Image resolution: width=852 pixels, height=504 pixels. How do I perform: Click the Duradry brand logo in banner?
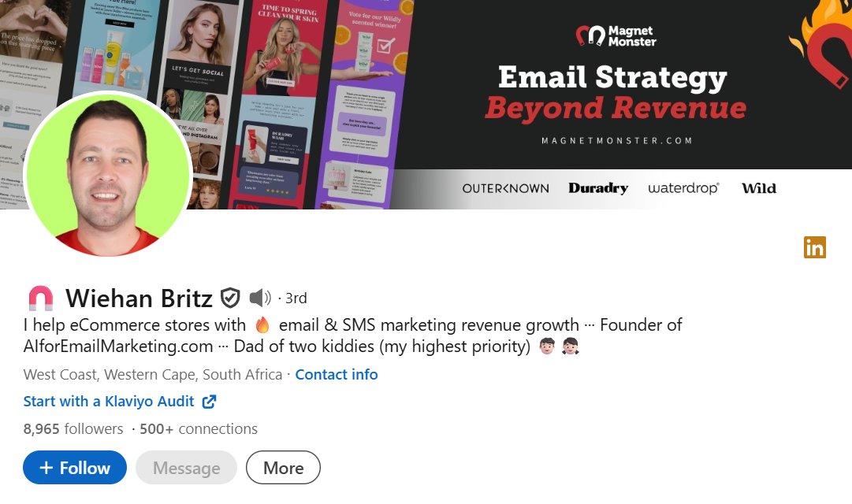(598, 188)
